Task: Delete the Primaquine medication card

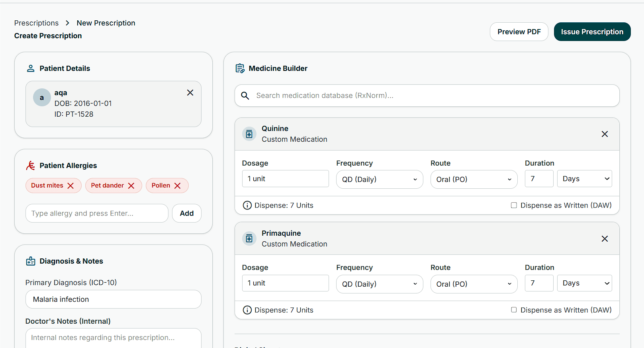Action: pos(605,239)
